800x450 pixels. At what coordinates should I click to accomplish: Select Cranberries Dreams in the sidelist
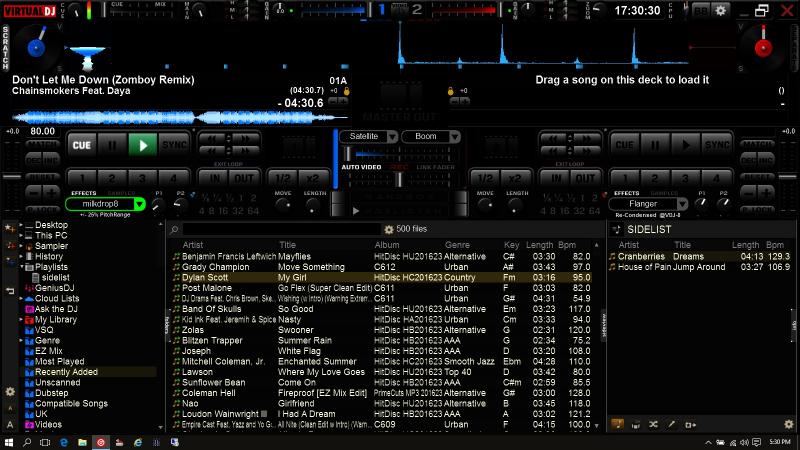point(701,257)
